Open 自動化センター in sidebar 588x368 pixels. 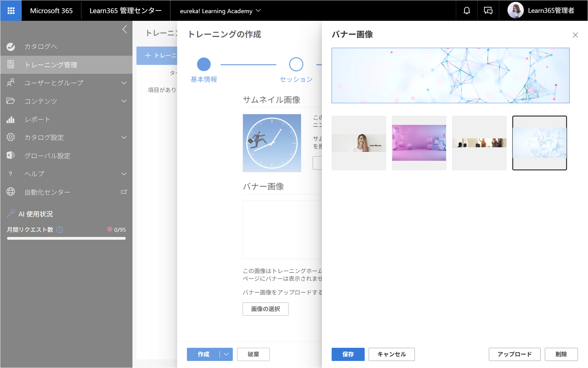click(66, 192)
